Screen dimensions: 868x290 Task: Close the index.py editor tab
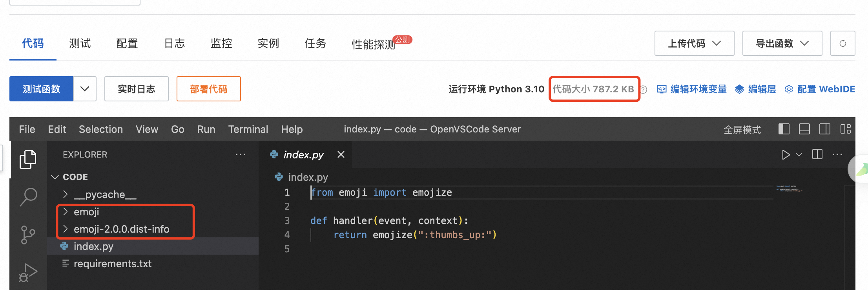coord(341,155)
